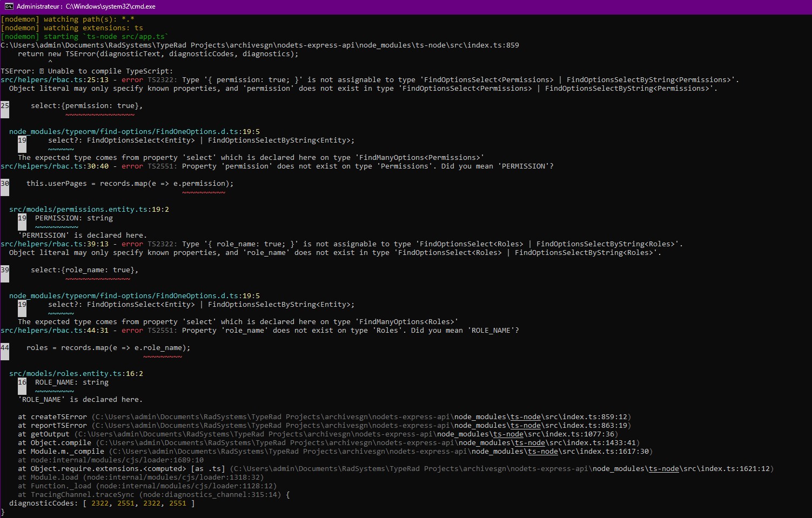Click the 'TSError: Unable to compile TypeScript' message
The image size is (812, 518).
87,71
